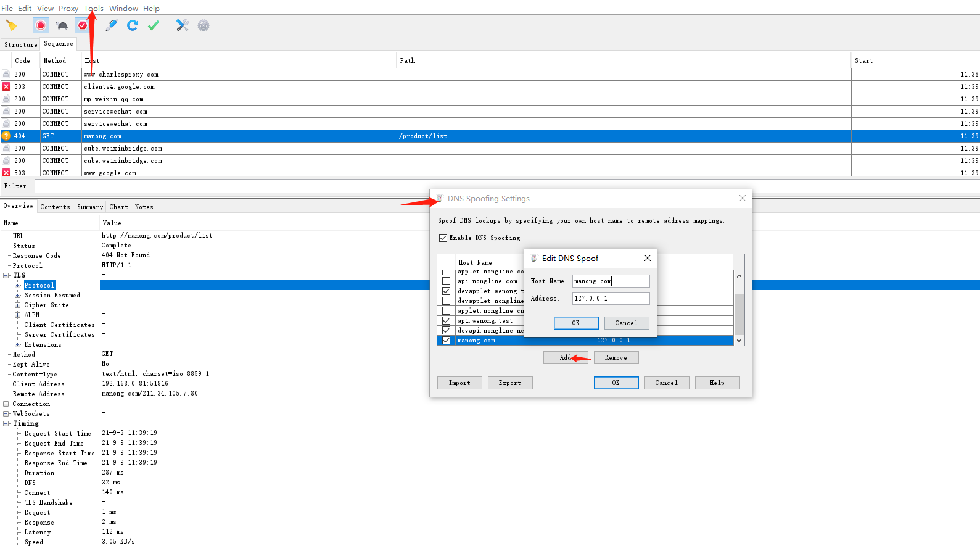Expand the ALPN node

pyautogui.click(x=18, y=315)
